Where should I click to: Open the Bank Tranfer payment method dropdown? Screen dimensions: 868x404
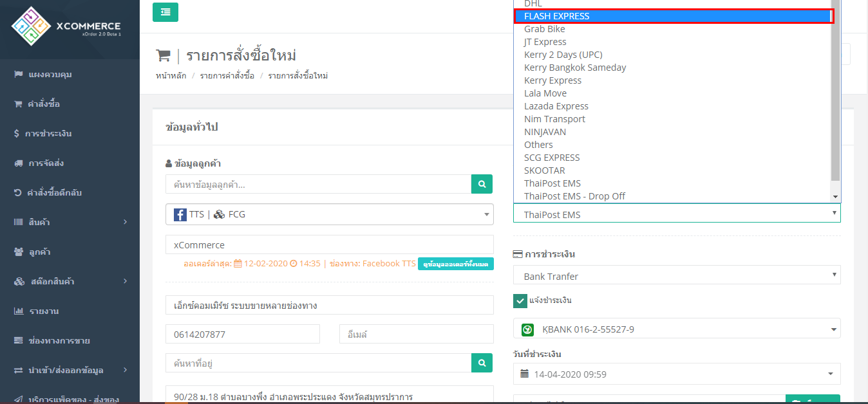tap(677, 276)
